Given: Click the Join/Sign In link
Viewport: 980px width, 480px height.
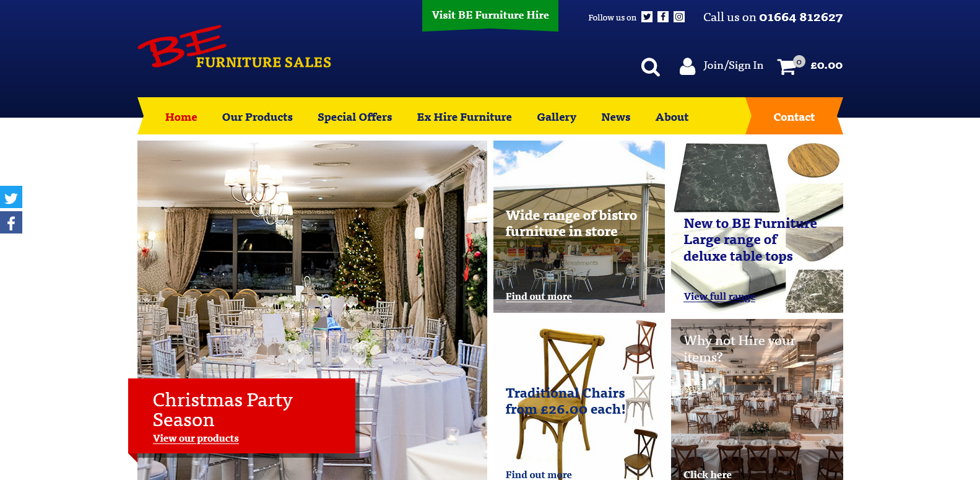Looking at the screenshot, I should coord(733,66).
